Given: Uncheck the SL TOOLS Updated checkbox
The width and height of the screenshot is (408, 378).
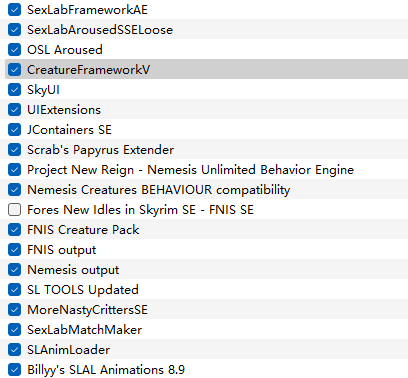Looking at the screenshot, I should coord(14,290).
